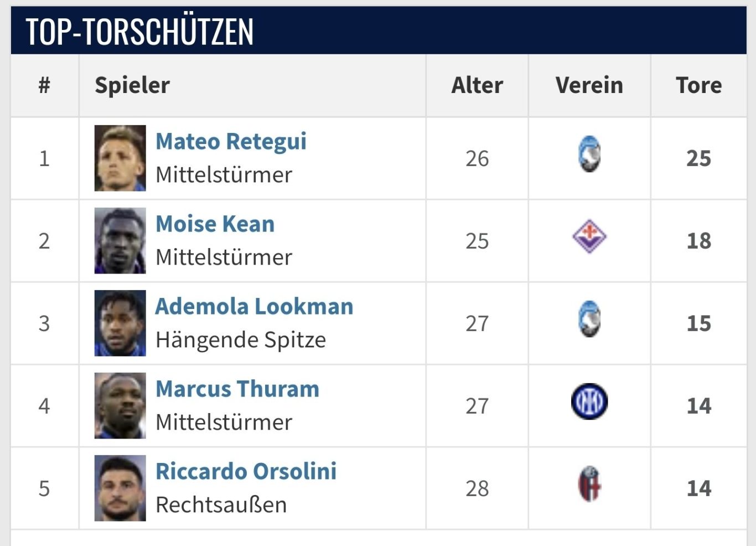
Task: Click the Tore column header
Action: pyautogui.click(x=698, y=85)
